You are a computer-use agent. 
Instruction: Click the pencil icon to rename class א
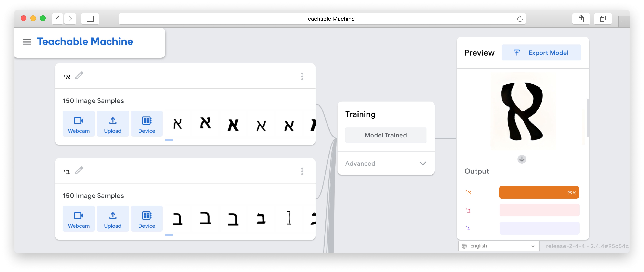(x=79, y=75)
